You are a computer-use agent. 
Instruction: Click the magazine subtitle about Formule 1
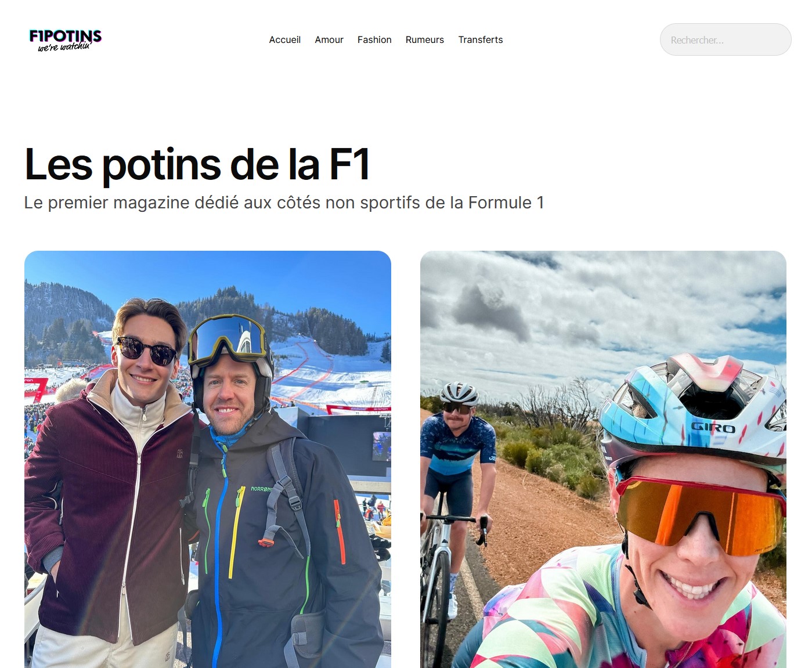tap(284, 203)
